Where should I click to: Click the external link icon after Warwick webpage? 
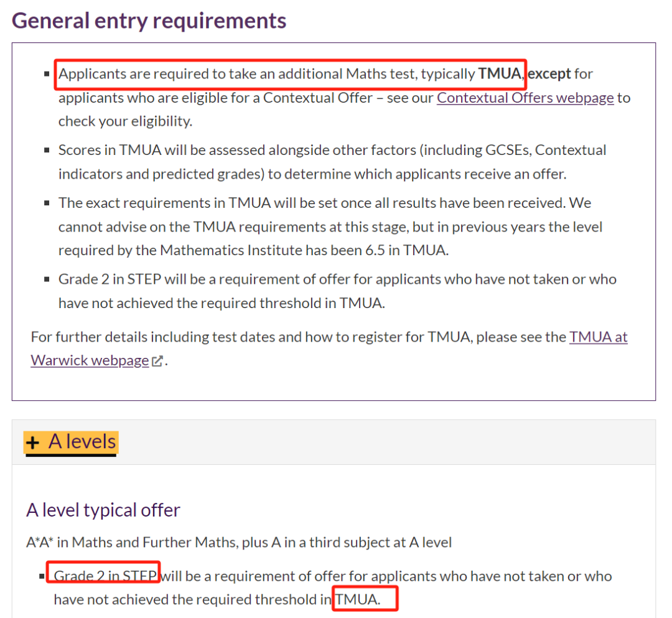coord(157,362)
